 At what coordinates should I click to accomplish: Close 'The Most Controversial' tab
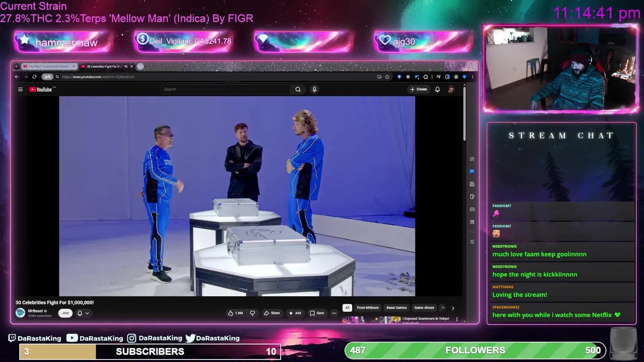[74, 66]
